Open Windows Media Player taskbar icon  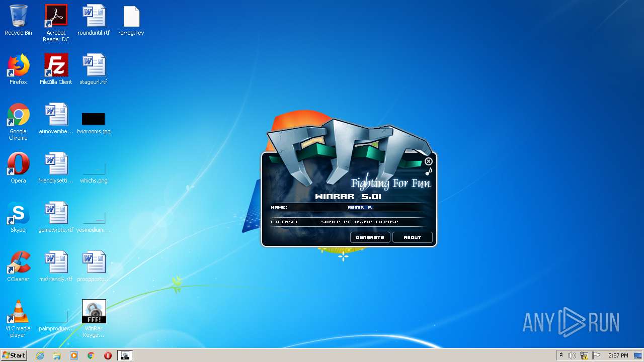tap(74, 355)
